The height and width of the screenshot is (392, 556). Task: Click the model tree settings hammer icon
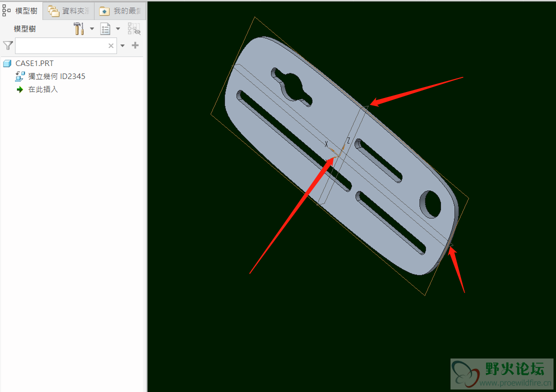click(x=78, y=28)
